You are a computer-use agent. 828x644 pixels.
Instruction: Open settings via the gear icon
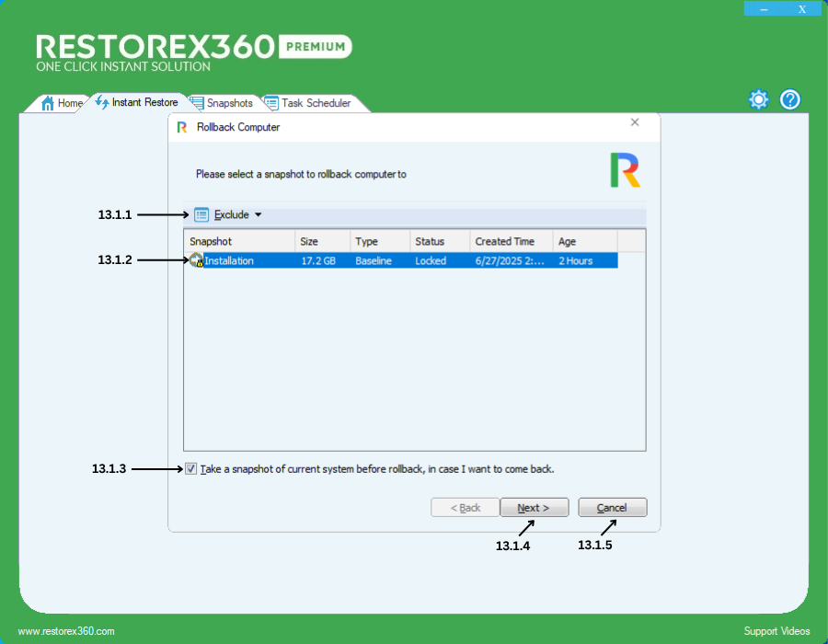click(758, 100)
